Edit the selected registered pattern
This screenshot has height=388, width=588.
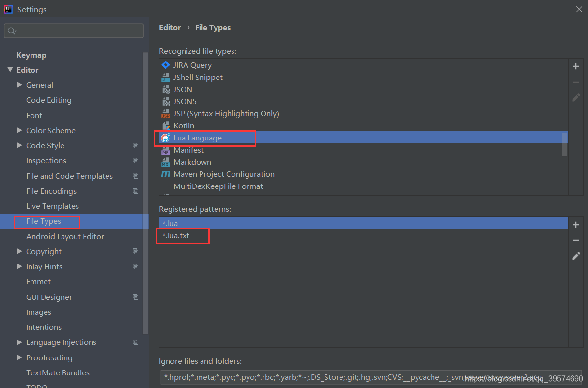[x=576, y=256]
